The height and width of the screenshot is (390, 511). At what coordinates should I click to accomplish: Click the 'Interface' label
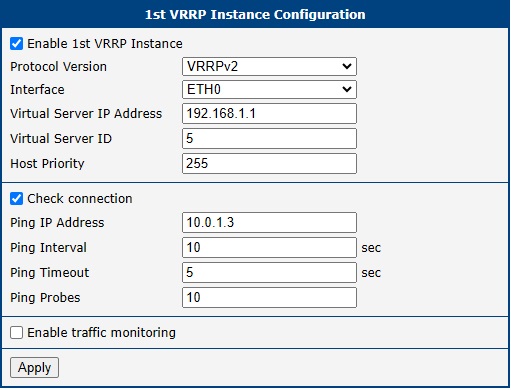point(37,90)
